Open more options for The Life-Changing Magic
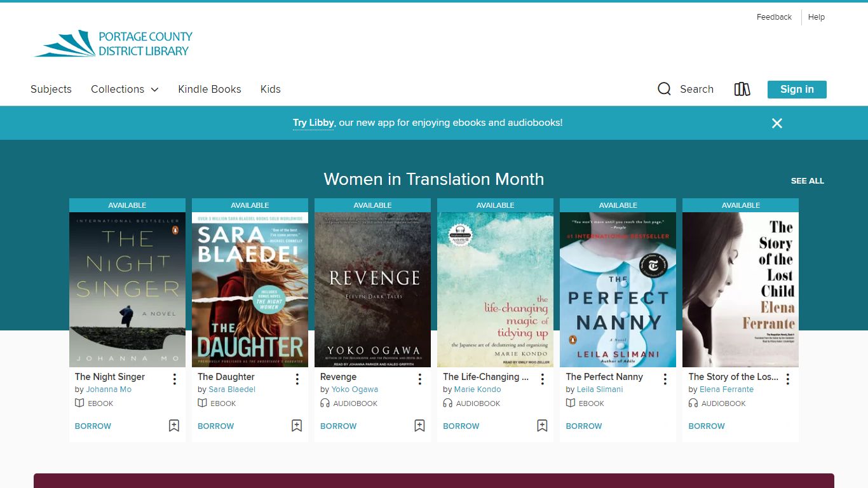 pos(542,379)
